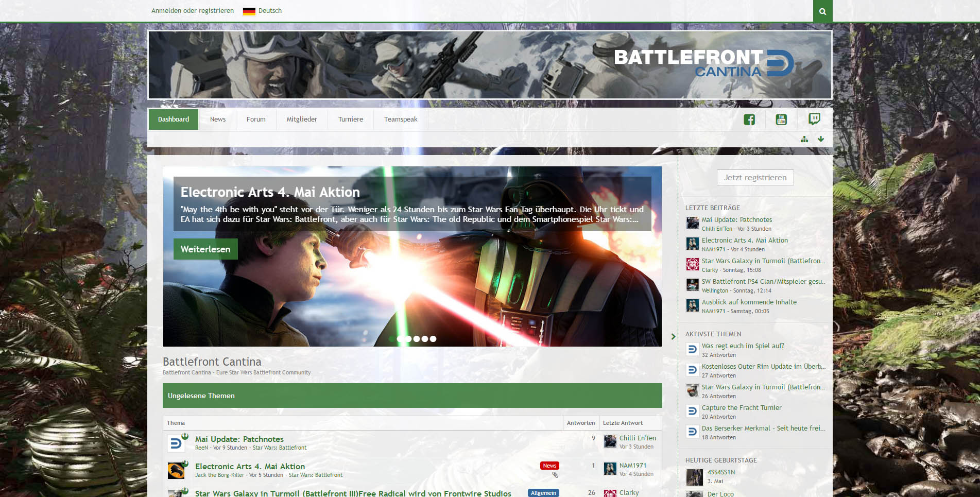Sort by Thema column header

click(x=176, y=423)
